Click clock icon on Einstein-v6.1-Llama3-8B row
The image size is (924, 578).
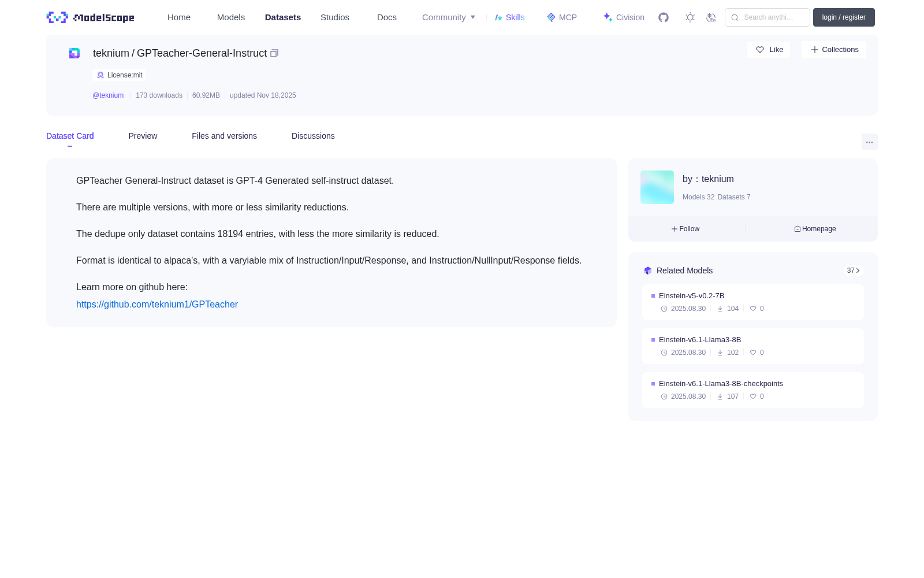point(664,353)
